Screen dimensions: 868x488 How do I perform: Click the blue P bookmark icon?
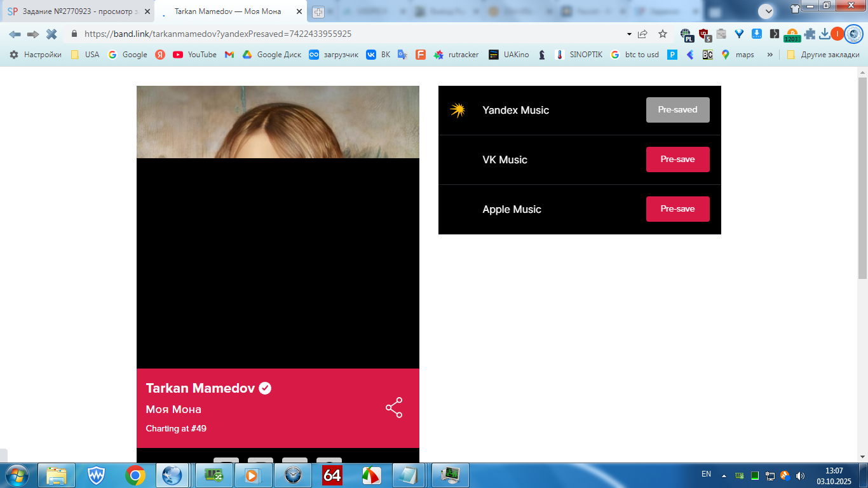coord(672,55)
